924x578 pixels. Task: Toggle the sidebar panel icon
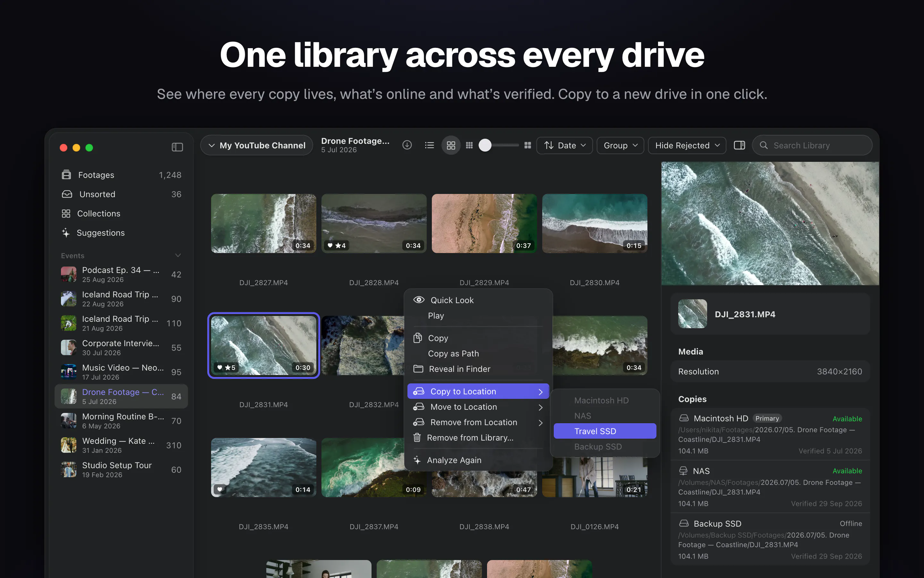tap(177, 147)
